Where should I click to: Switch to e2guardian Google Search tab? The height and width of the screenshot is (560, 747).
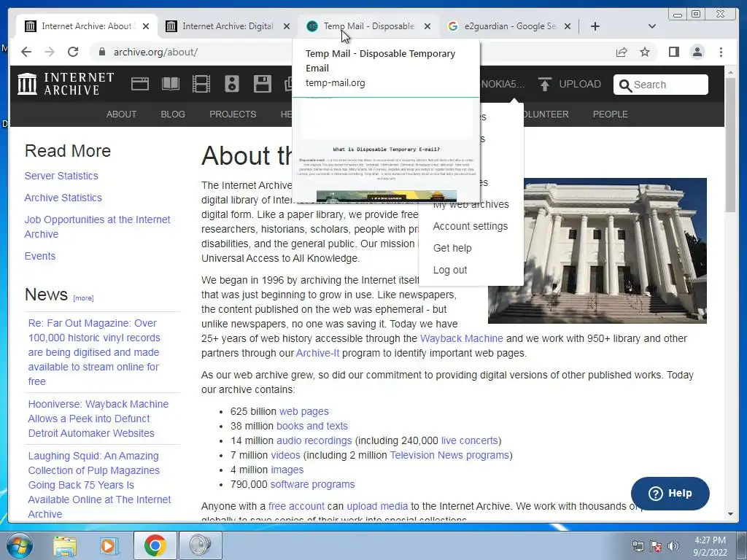coord(508,26)
